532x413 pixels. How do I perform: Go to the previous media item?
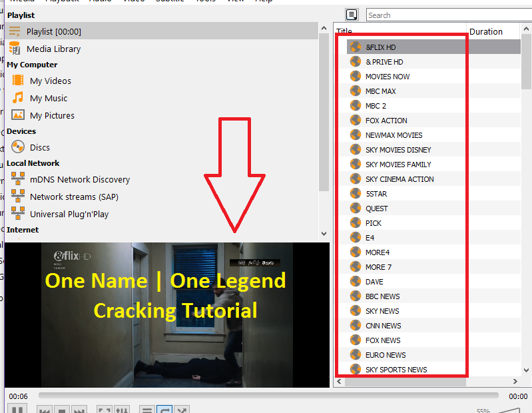pos(45,409)
